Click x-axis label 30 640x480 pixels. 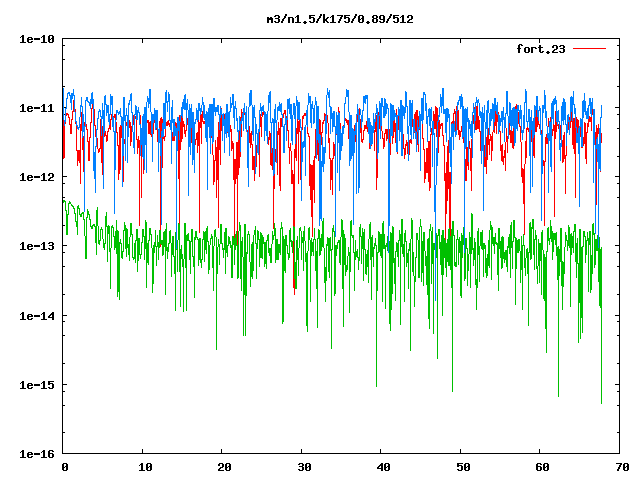coord(304,467)
